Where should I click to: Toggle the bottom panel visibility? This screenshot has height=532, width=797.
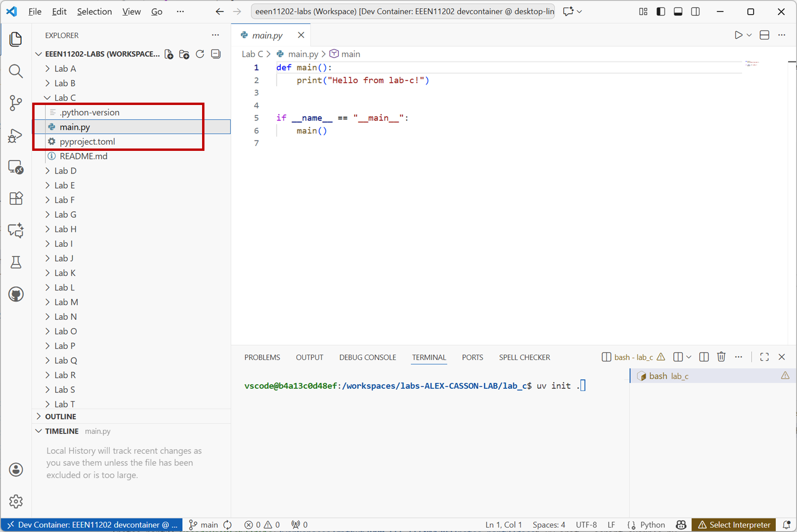(678, 12)
